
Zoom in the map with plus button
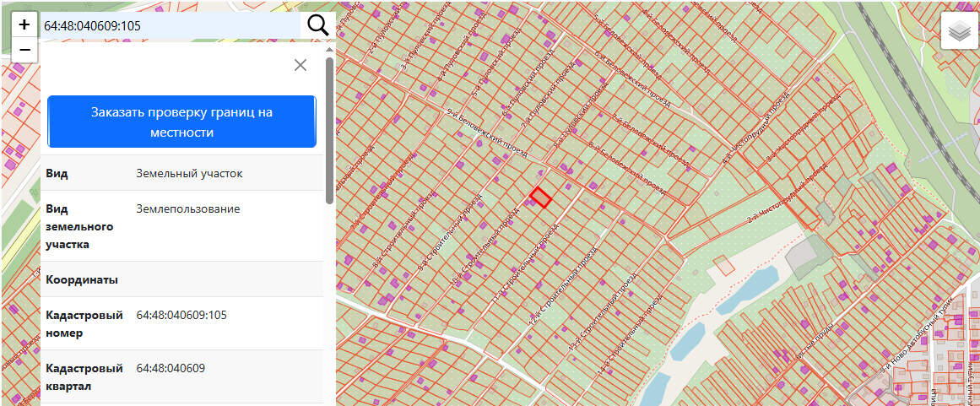click(x=24, y=25)
